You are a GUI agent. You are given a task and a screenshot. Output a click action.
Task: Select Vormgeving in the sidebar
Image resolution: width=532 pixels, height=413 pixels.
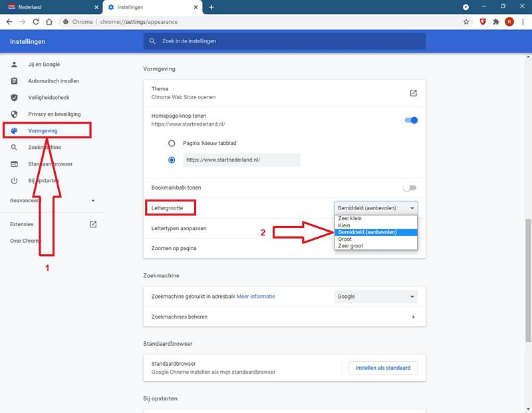(x=43, y=130)
